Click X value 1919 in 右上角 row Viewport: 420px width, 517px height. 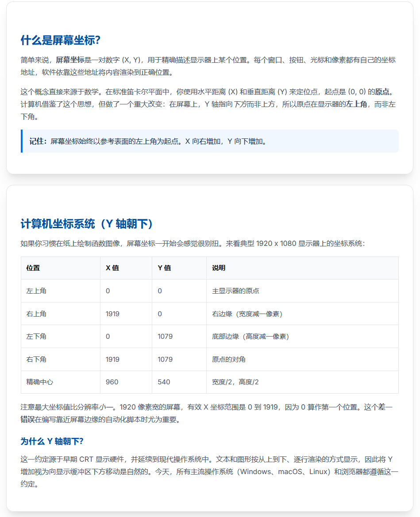[x=126, y=314]
